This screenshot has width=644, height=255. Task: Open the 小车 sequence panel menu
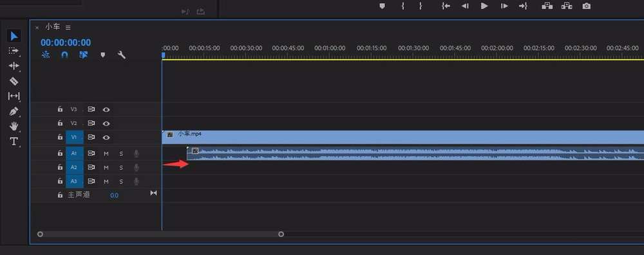(x=68, y=28)
